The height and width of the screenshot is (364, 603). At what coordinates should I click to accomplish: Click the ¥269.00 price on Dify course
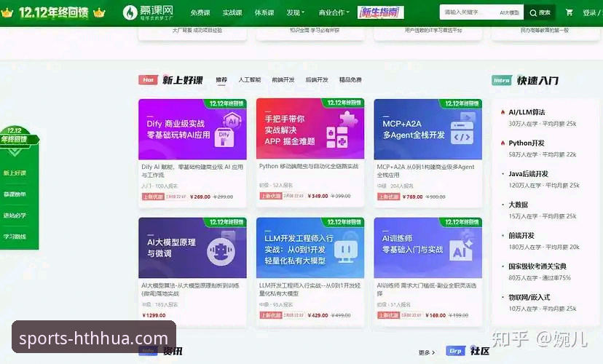[200, 197]
